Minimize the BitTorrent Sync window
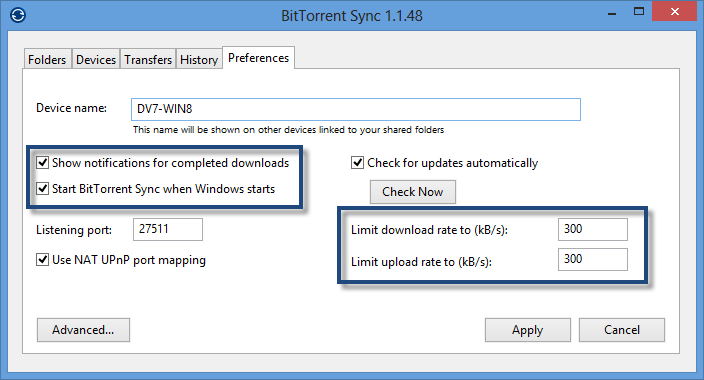This screenshot has height=380, width=704. click(612, 12)
